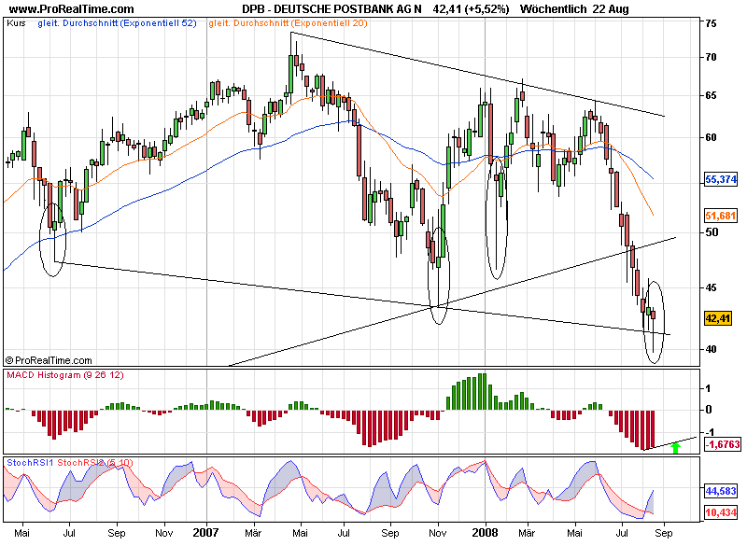Click the 42,41 (+5,52%) quote text

472,9
